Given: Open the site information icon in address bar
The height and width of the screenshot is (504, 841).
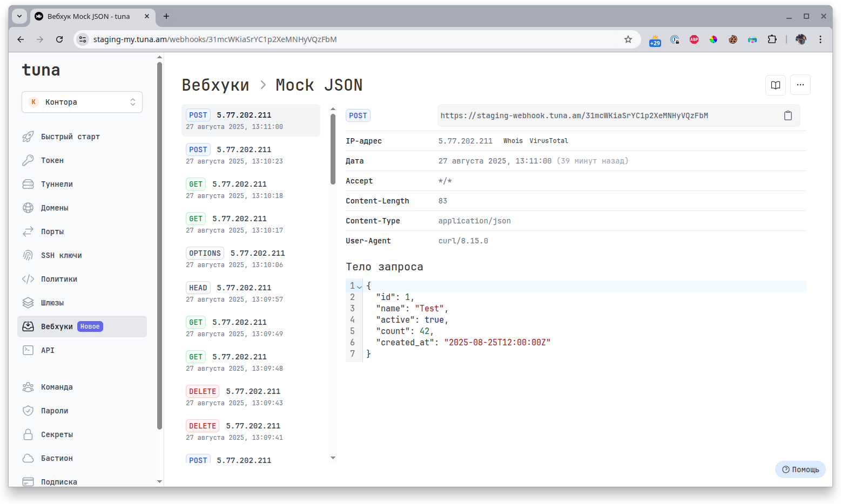Looking at the screenshot, I should click(x=83, y=39).
